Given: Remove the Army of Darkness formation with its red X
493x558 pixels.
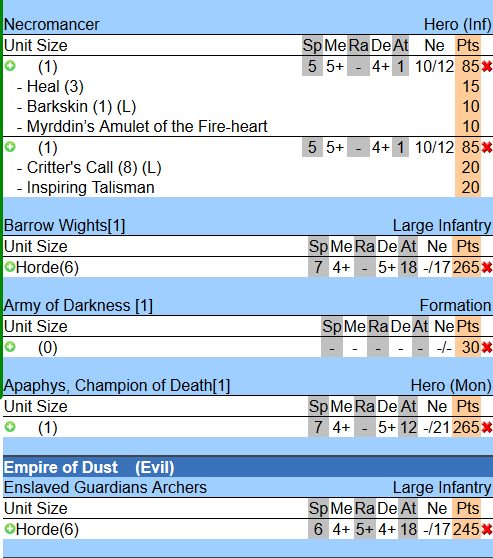Looking at the screenshot, I should (x=487, y=347).
